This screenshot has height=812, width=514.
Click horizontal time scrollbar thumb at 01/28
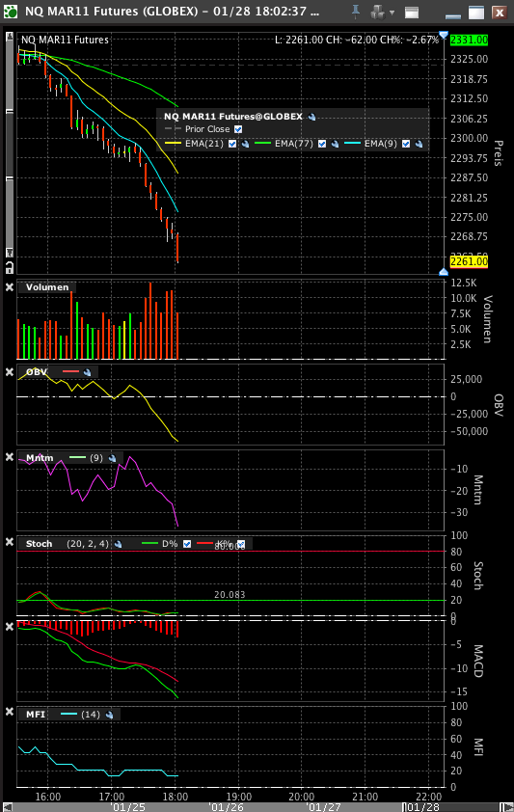pyautogui.click(x=451, y=807)
